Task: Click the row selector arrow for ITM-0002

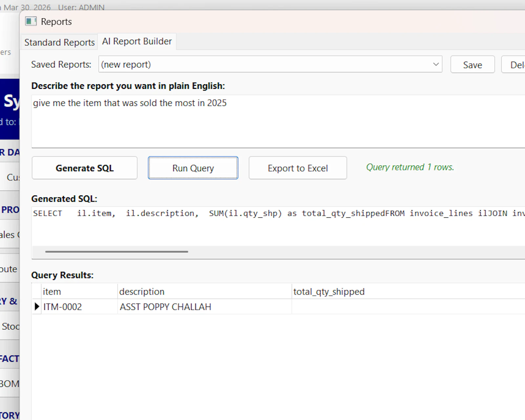Action: pos(37,307)
